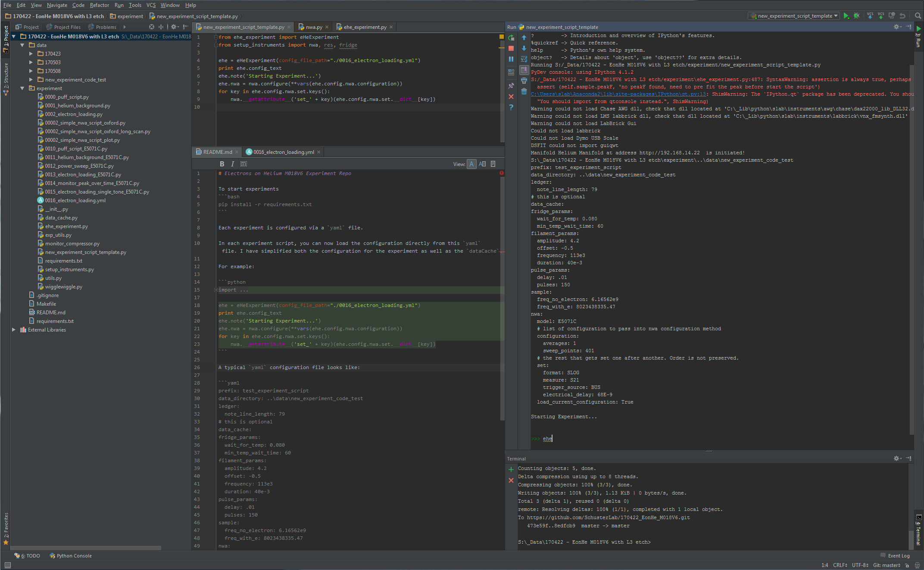924x570 pixels.
Task: Click VCS update project blue-arrow icon
Action: coord(870,16)
